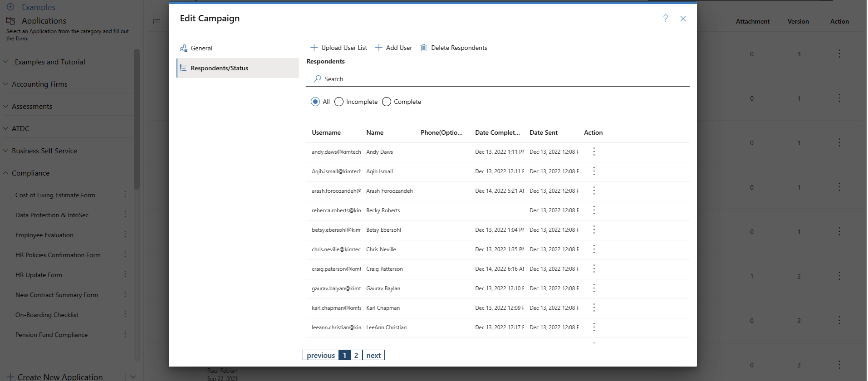Switch to the General tab
Viewport: 868px width, 381px height.
tap(238, 48)
